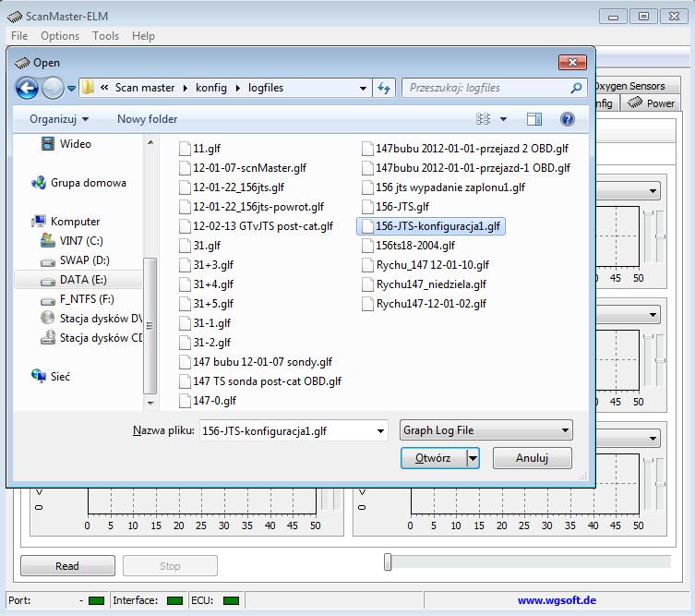Select file 12-01-22_156jts-powrot.glf
695x616 pixels.
point(252,207)
